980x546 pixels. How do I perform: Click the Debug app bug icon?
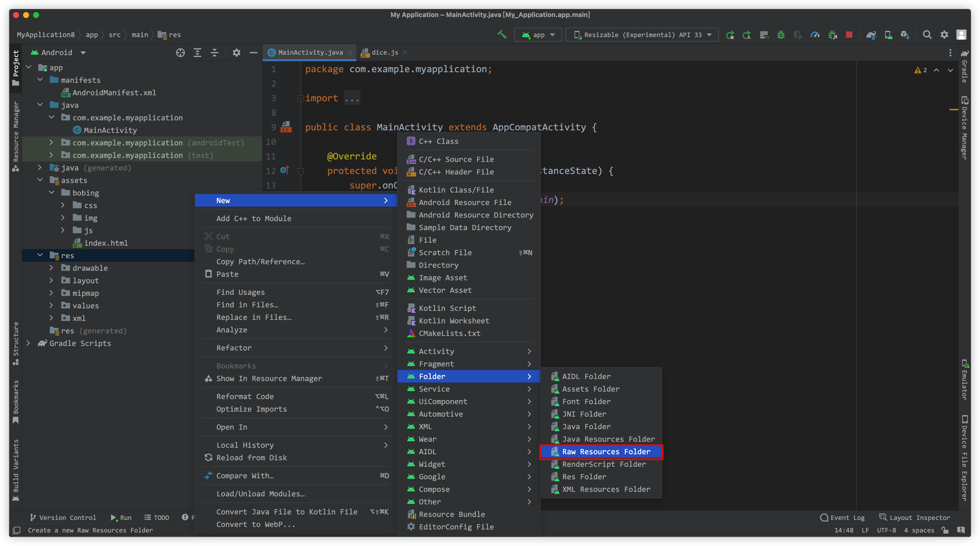[781, 35]
